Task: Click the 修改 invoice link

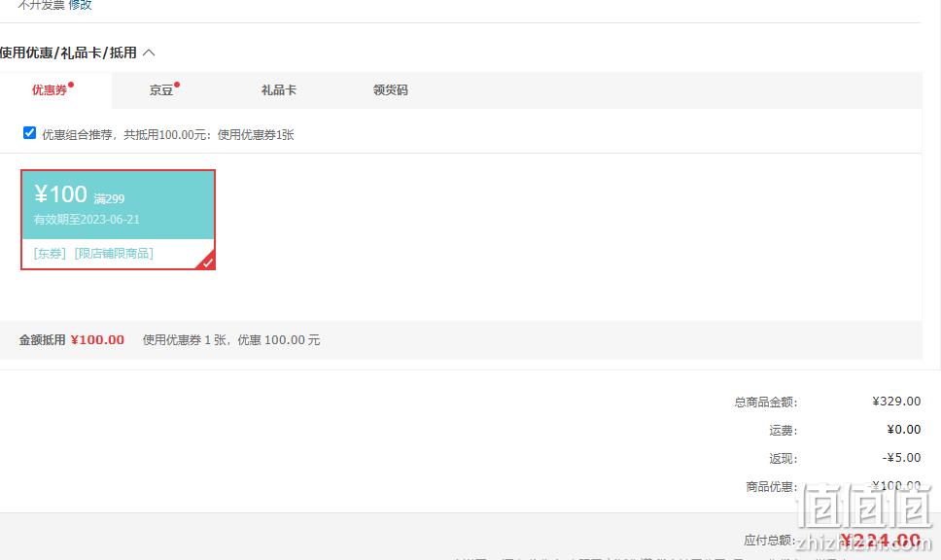Action: (x=80, y=5)
